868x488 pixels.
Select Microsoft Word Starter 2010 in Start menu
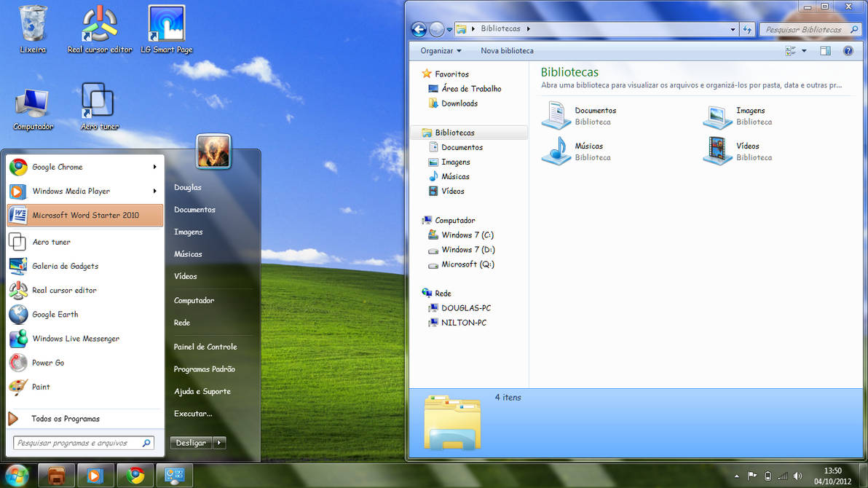84,215
